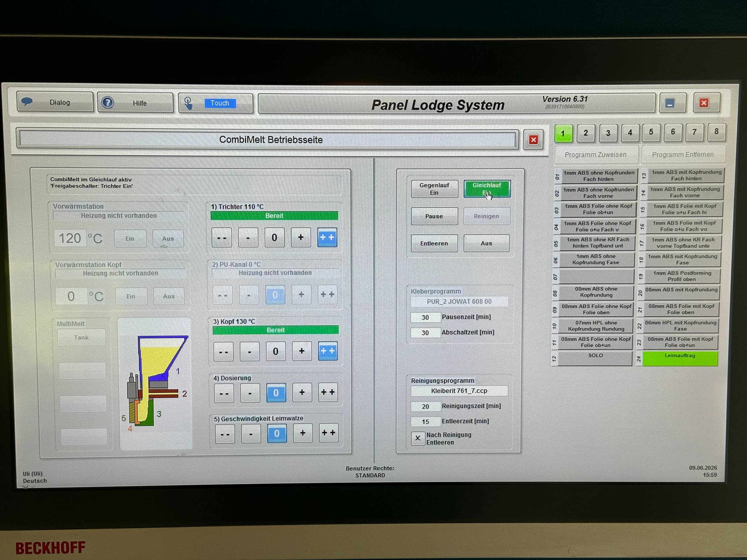Viewport: 747px width, 560px height.
Task: Edit Vorwärmstation 120 °C temperature field
Action: (70, 238)
